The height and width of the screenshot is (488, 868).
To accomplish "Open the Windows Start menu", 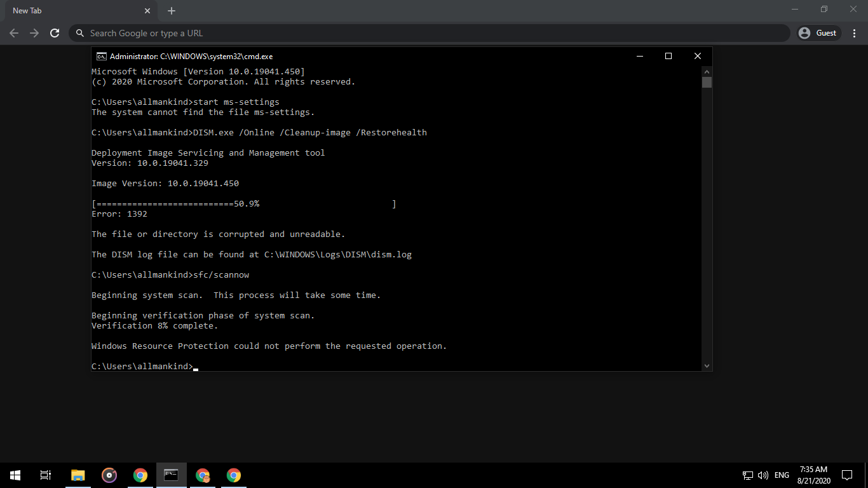I will pos(15,475).
